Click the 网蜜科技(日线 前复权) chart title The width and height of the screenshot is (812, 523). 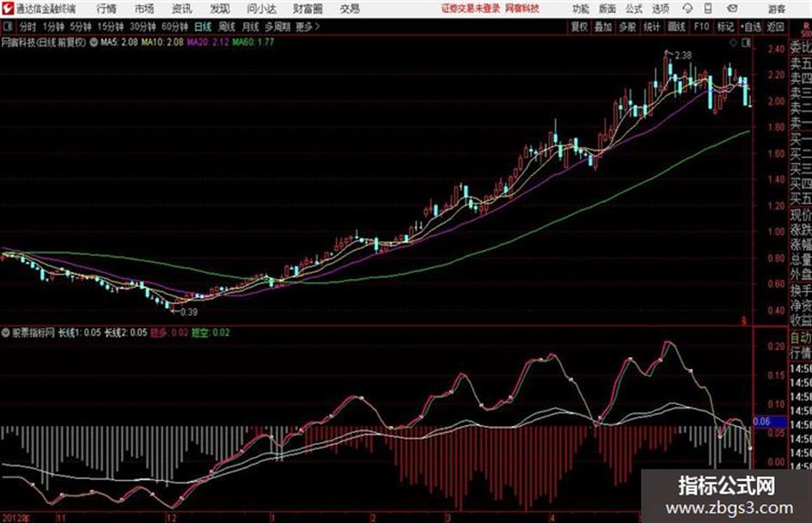pos(44,42)
